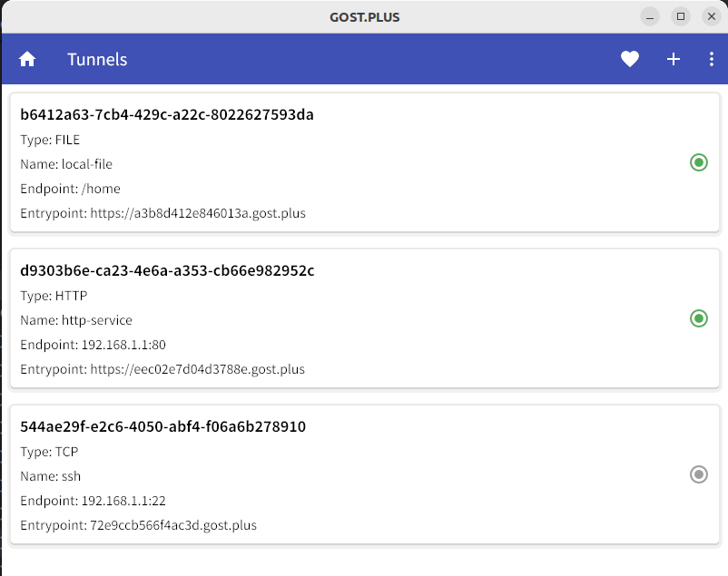Image resolution: width=728 pixels, height=576 pixels.
Task: Click 'Name: ssh' text
Action: click(51, 476)
